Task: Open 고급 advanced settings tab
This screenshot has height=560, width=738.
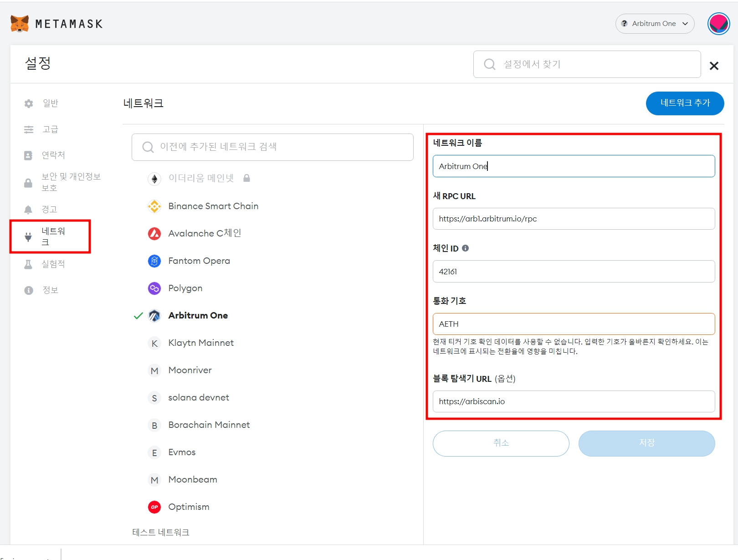Action: (x=41, y=129)
